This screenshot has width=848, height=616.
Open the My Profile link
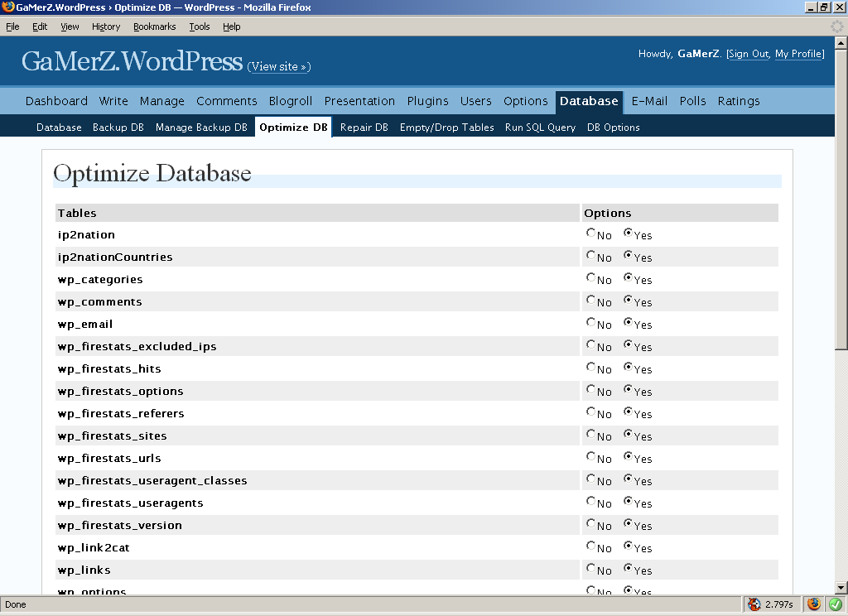(x=799, y=54)
